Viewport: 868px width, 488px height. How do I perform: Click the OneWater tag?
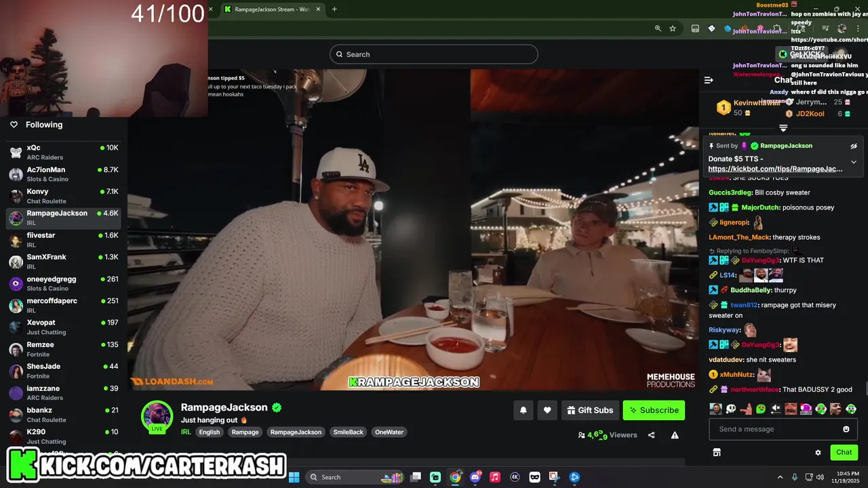tap(389, 432)
